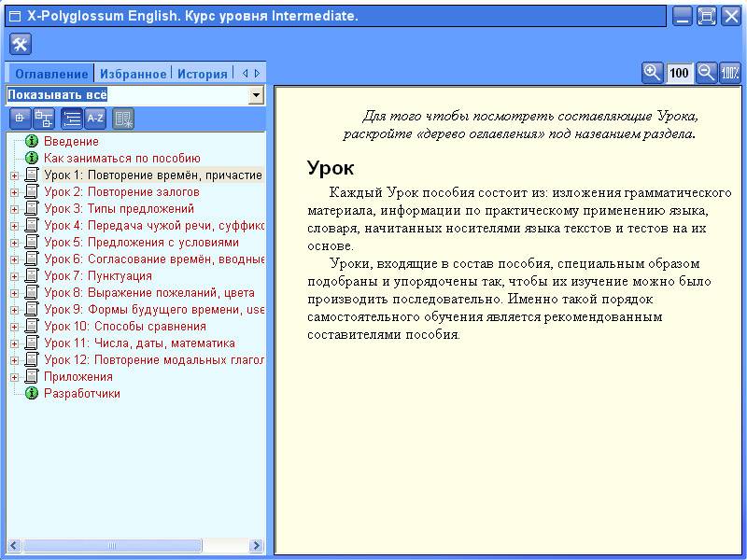Click the scroll icon of Урок 4

(32, 225)
